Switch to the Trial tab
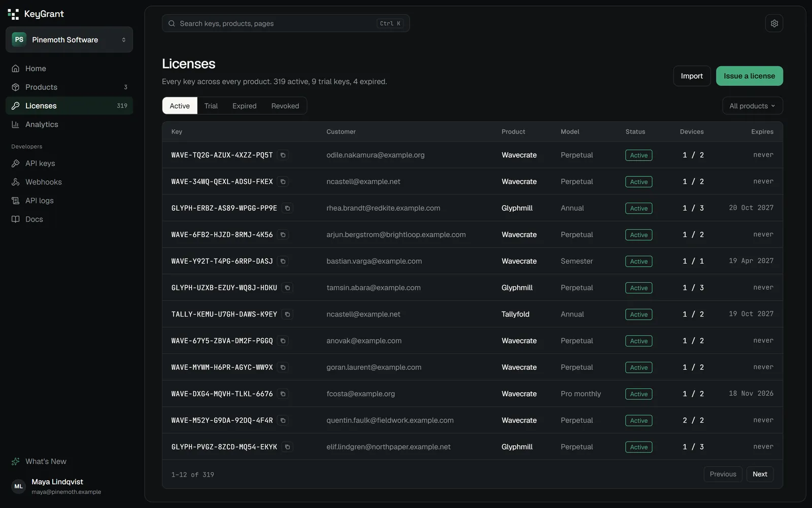 (x=211, y=106)
